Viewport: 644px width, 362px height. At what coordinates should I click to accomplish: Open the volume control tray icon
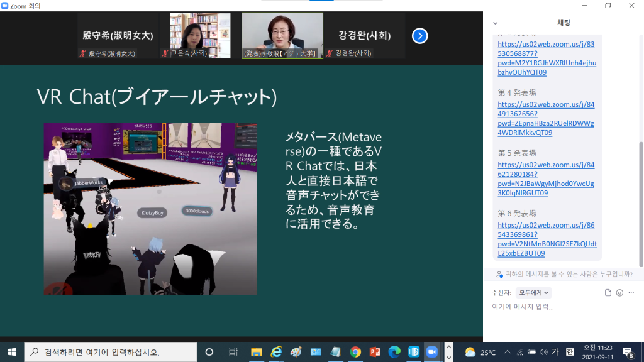click(x=543, y=352)
